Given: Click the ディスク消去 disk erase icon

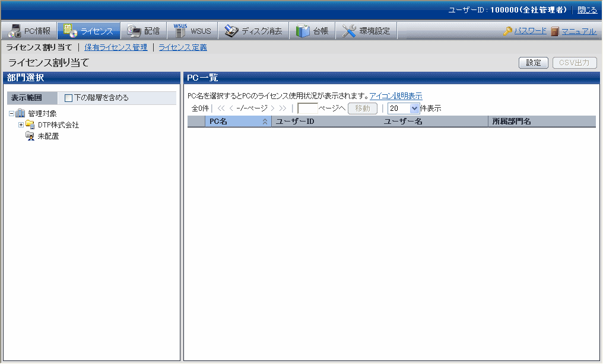Looking at the screenshot, I should click(231, 31).
